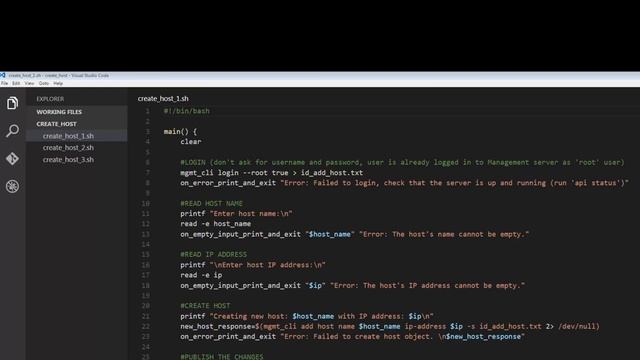Collapse the CREATE_HOST folder section

click(x=77, y=124)
